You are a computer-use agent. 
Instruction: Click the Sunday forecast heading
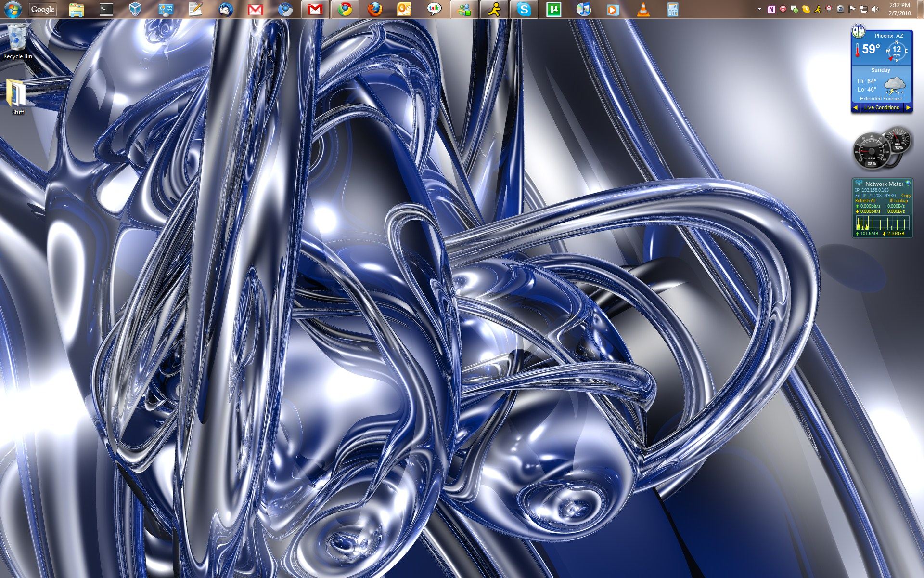click(881, 70)
